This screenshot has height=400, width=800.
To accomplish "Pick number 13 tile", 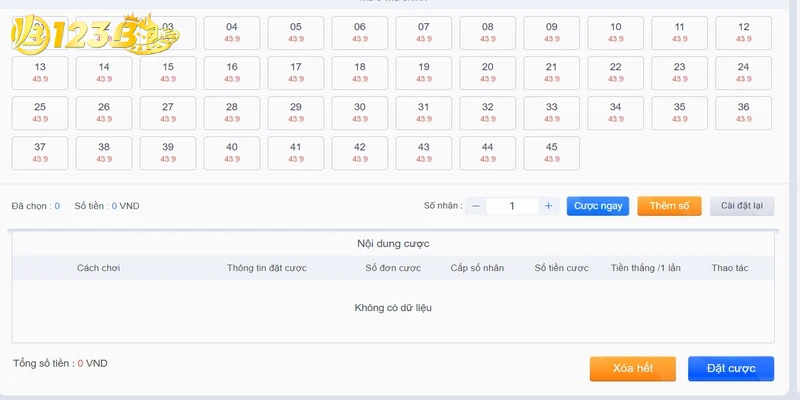I will [x=40, y=73].
